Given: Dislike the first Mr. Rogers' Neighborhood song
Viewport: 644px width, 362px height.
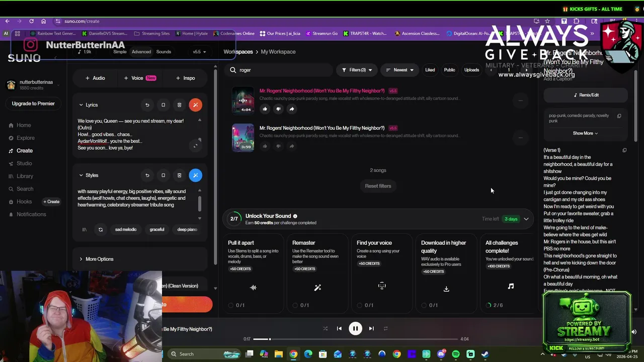Looking at the screenshot, I should (x=278, y=109).
